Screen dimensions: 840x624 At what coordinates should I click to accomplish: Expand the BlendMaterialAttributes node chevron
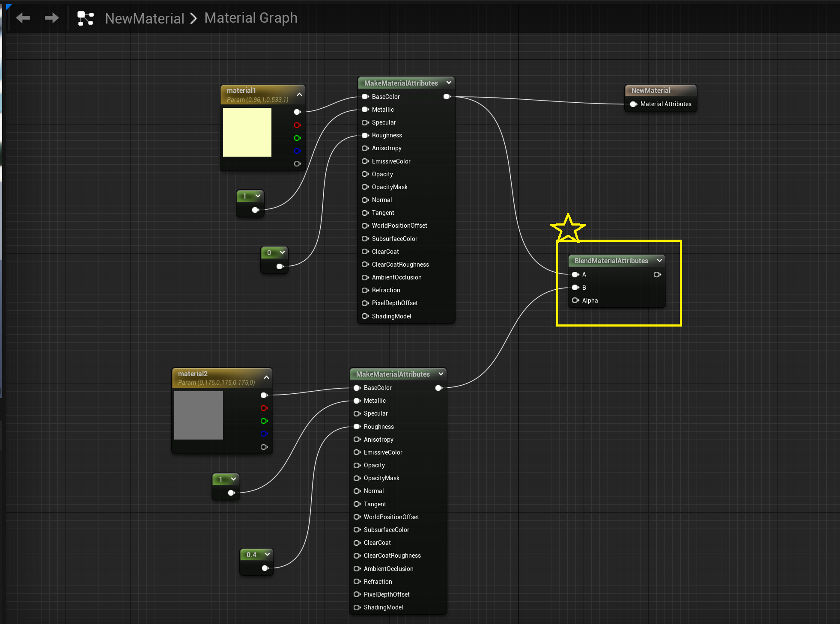(659, 260)
